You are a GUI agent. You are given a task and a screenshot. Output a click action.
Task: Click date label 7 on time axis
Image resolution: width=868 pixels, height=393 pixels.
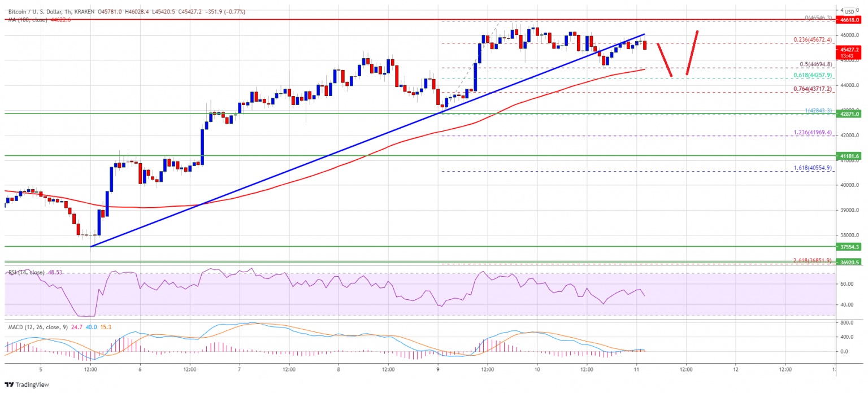coord(239,370)
